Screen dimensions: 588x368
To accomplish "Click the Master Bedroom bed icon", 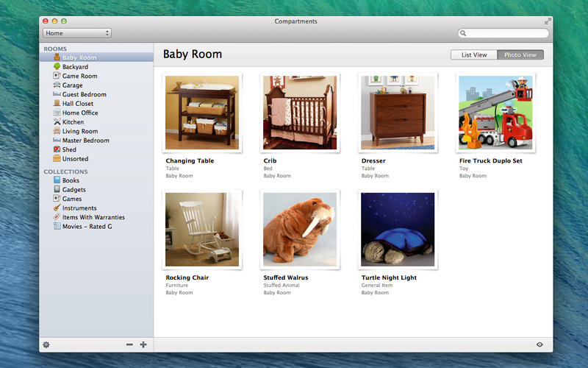I will (x=57, y=140).
